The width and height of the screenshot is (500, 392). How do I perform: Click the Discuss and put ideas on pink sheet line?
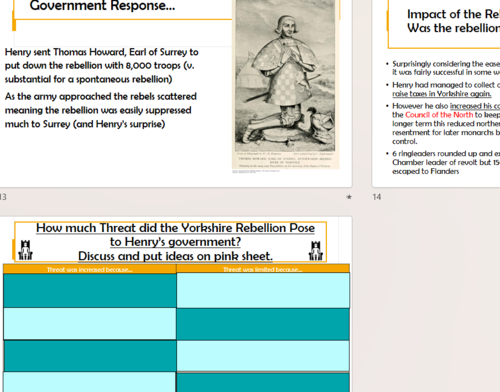(175, 256)
